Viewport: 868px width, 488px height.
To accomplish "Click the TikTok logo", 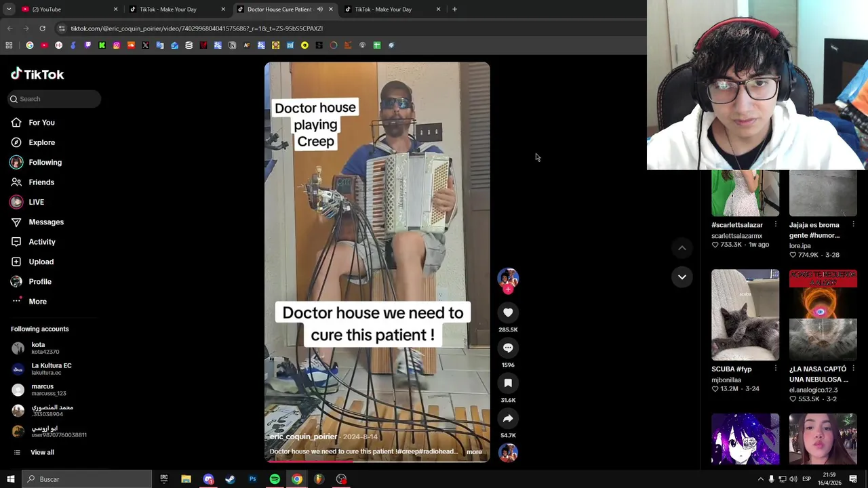I will pos(37,74).
